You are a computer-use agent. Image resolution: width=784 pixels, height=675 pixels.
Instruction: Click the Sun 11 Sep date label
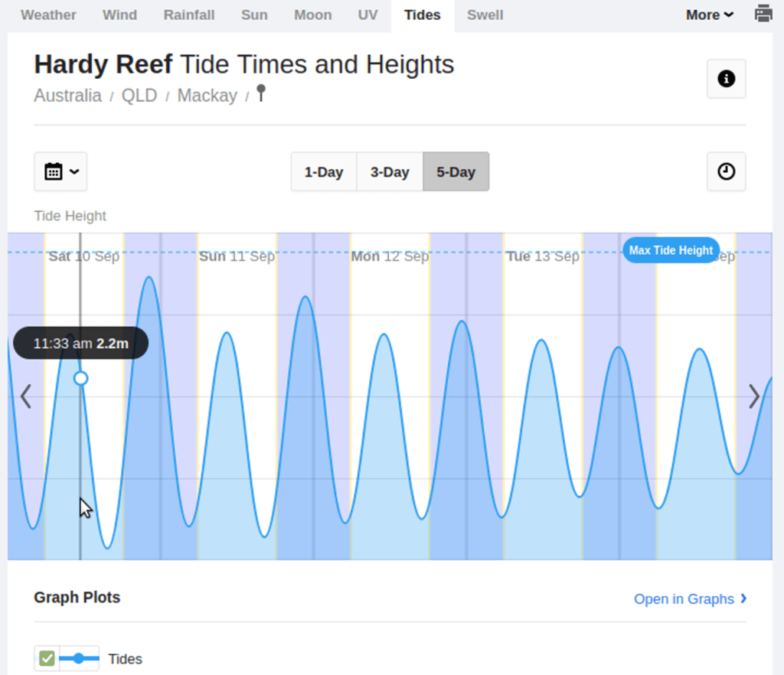[x=237, y=256]
